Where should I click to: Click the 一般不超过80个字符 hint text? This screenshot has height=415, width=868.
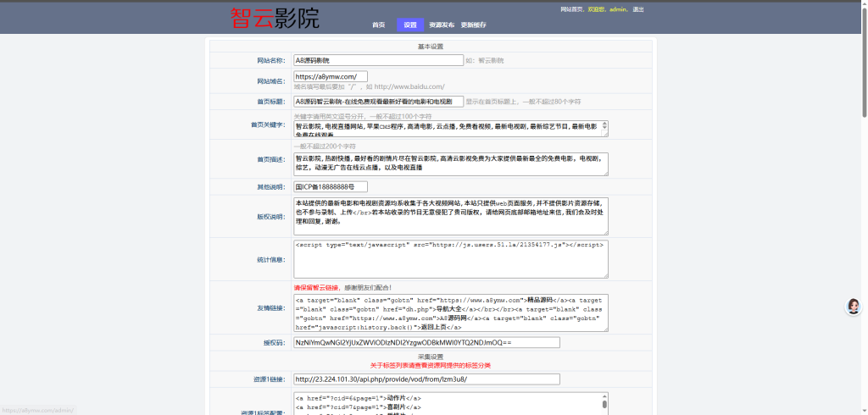pos(524,102)
